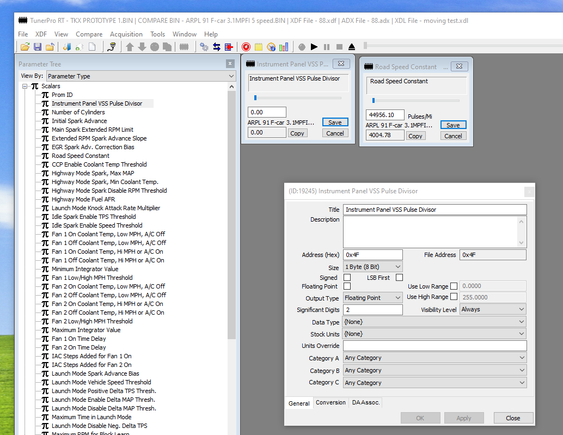Click the grey chip icon in toolbar
The height and width of the screenshot is (435, 563).
click(184, 47)
